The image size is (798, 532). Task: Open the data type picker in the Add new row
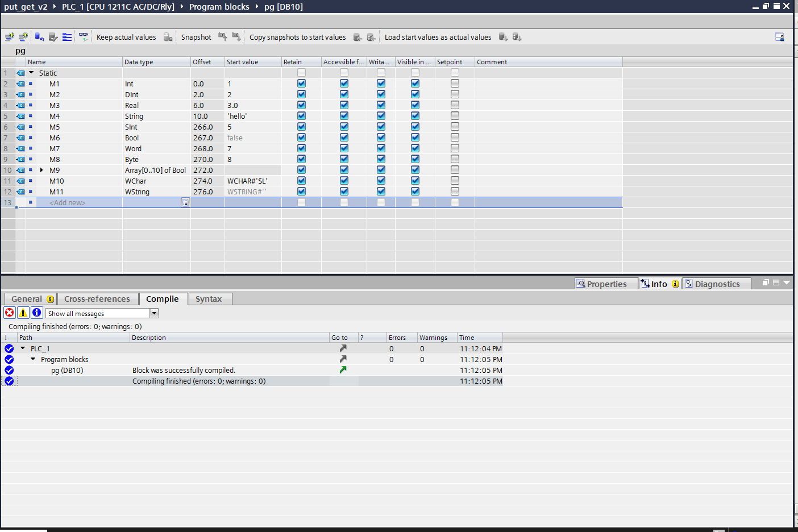(185, 202)
